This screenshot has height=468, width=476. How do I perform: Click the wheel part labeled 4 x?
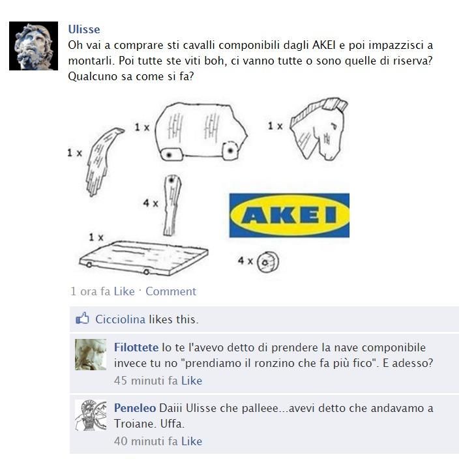coord(268,262)
